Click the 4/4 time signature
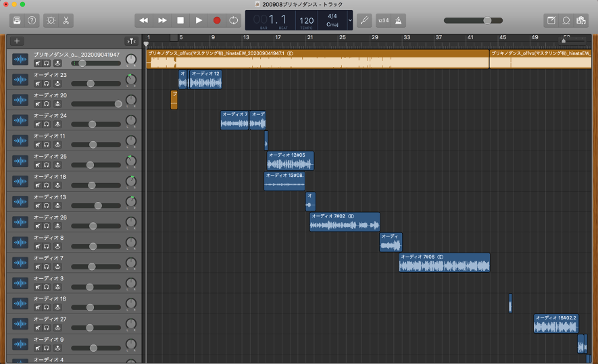 click(332, 16)
